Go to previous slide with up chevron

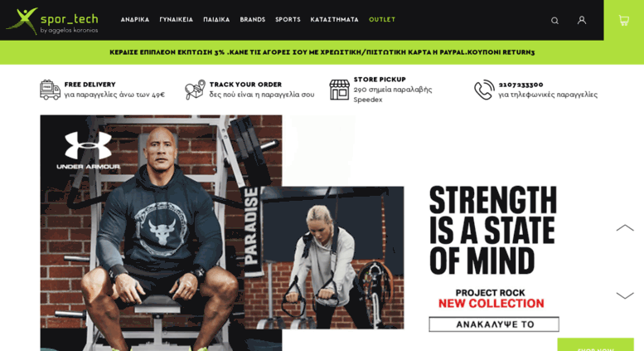(625, 227)
